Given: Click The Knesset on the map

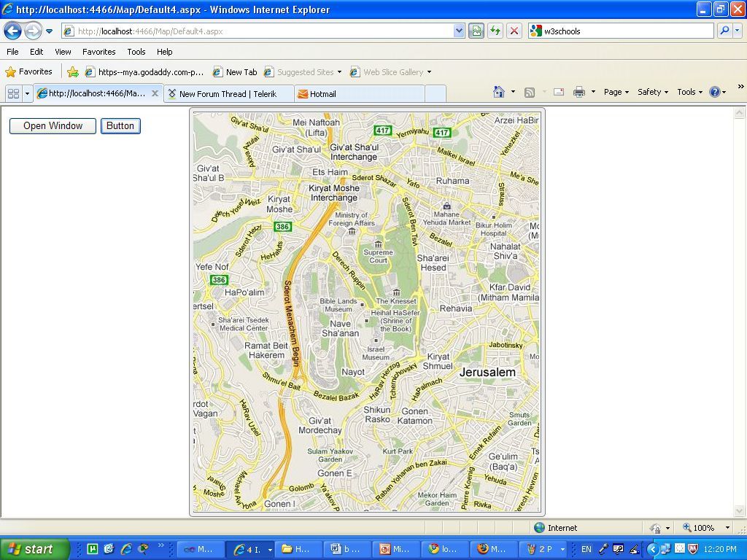Looking at the screenshot, I should point(396,301).
